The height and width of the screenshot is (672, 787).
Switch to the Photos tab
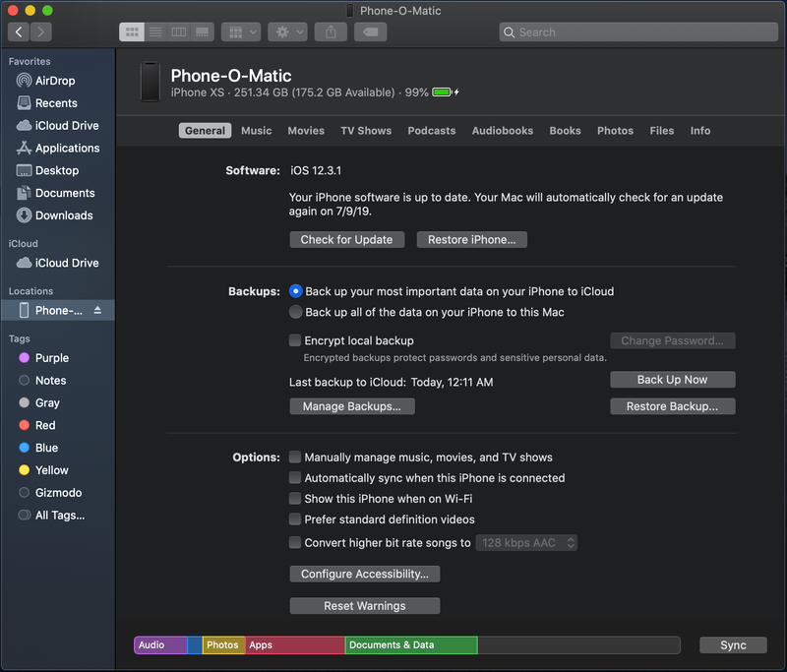pos(616,131)
